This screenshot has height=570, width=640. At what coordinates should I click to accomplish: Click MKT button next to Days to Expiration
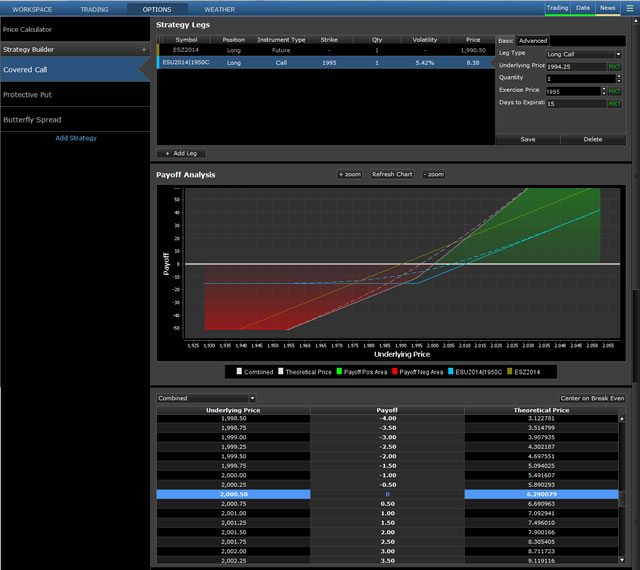pos(614,104)
